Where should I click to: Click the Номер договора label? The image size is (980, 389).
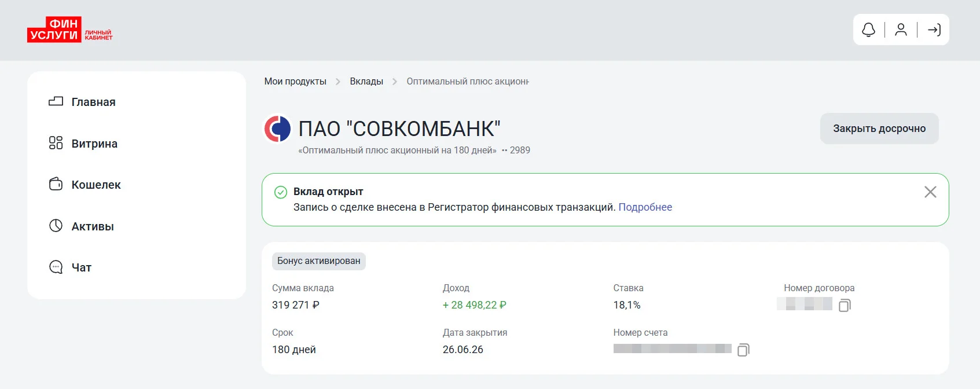coord(819,288)
